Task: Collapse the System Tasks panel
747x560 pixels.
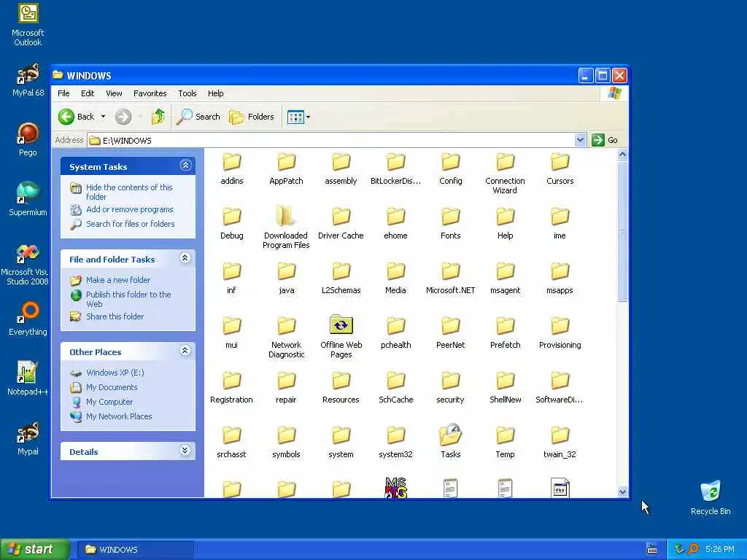Action: (185, 166)
